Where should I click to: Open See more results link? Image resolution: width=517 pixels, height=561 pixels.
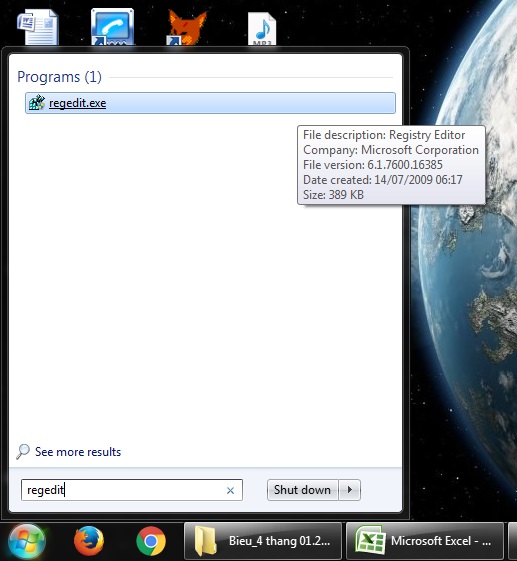click(78, 452)
